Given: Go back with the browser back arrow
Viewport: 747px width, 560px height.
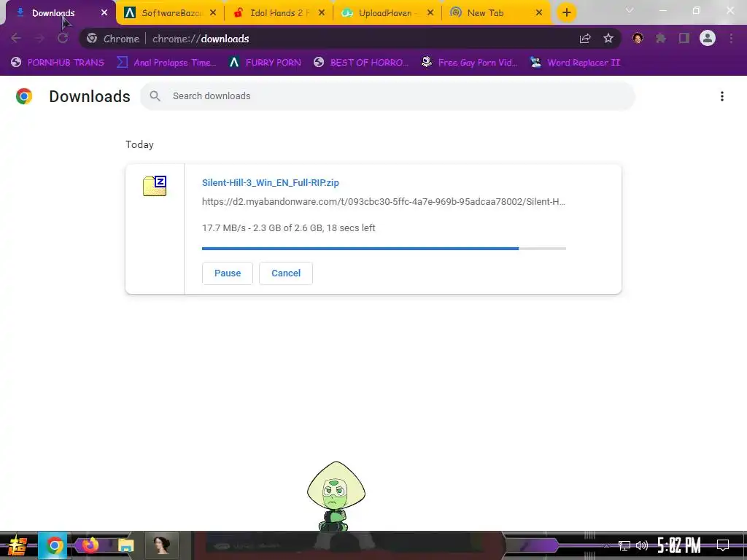Looking at the screenshot, I should pos(16,39).
